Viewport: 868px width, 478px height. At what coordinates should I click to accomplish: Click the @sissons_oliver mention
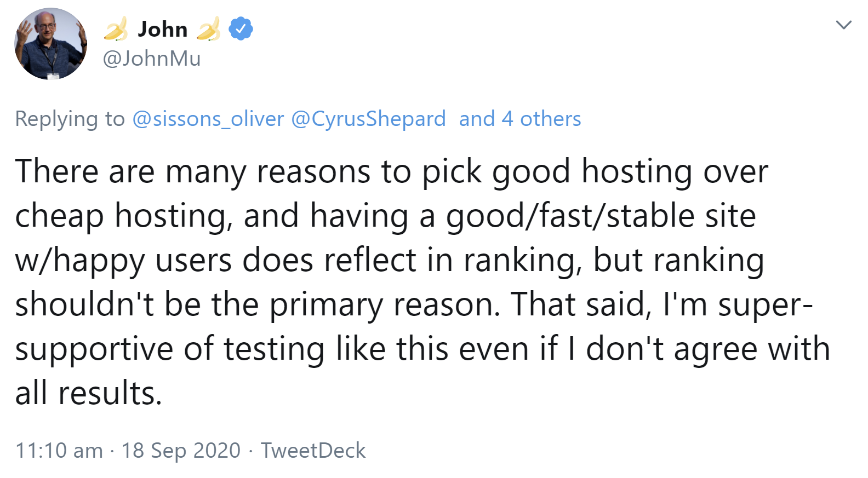coord(208,118)
